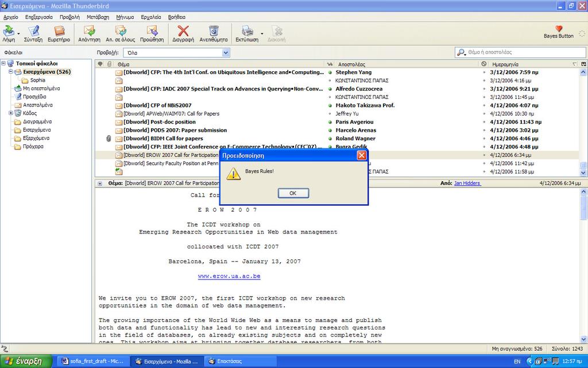Image resolution: width=588 pixels, height=368 pixels.
Task: Click the EN language indicator in tray
Action: [x=517, y=361]
